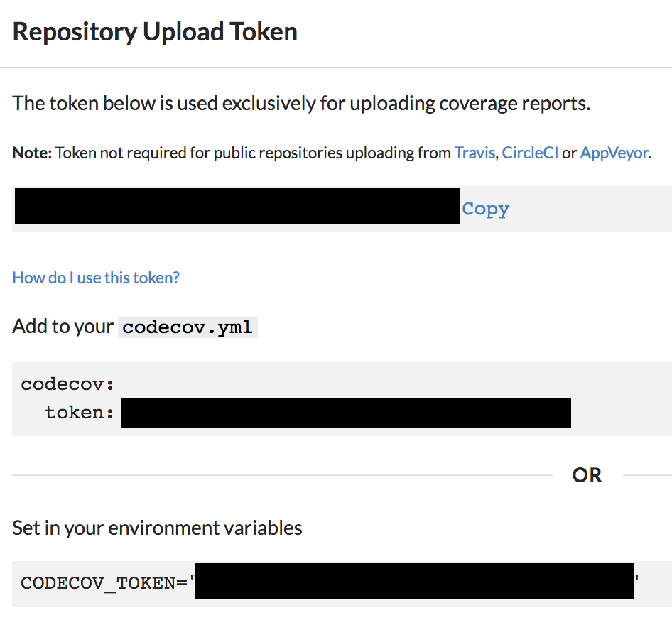The width and height of the screenshot is (672, 625).
Task: Click the horizontal rule under the heading
Action: click(x=336, y=67)
